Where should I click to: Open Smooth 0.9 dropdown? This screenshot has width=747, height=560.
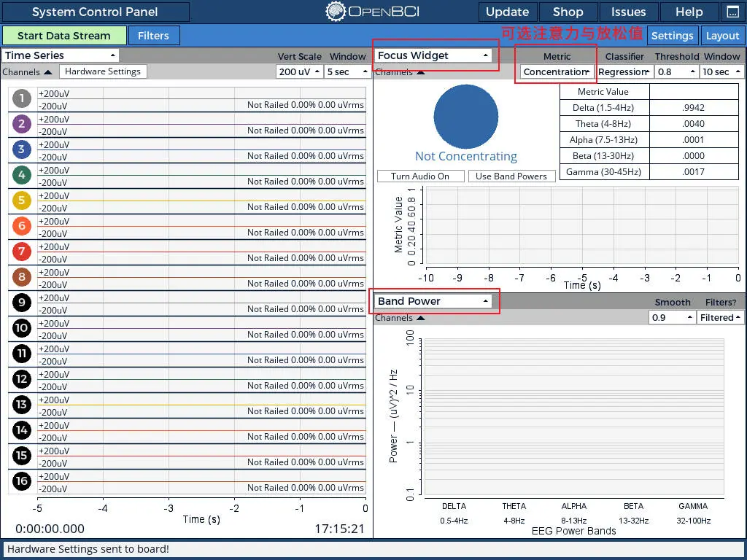672,318
